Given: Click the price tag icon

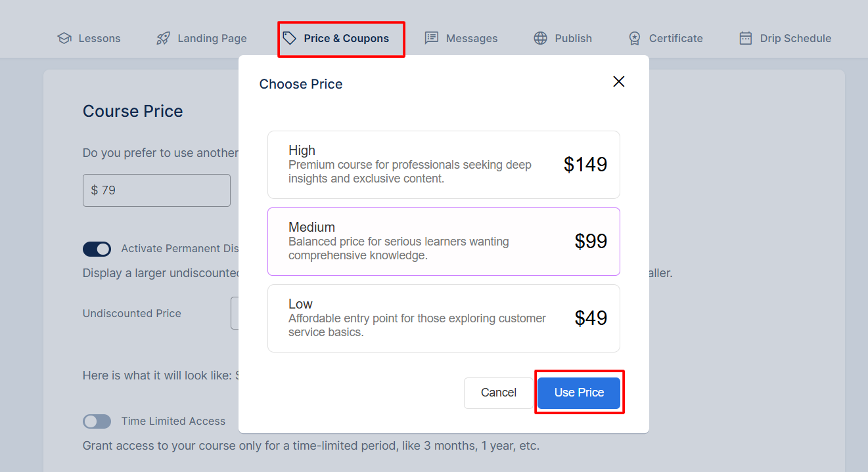Looking at the screenshot, I should point(290,38).
